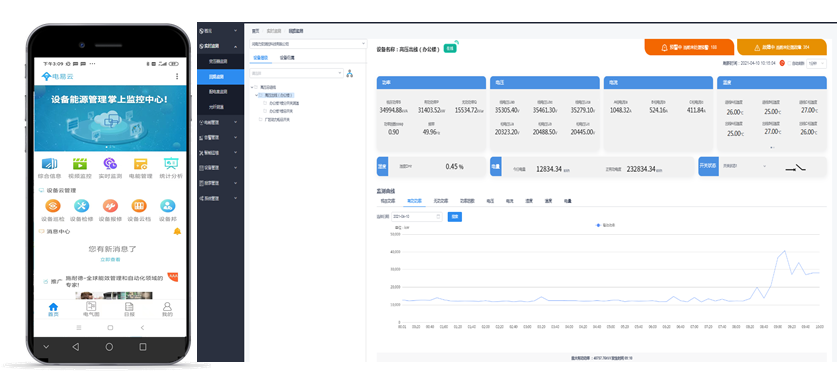The height and width of the screenshot is (384, 837).
Task: Check the 厂区动力 tree node checkbox
Action: coord(261,119)
